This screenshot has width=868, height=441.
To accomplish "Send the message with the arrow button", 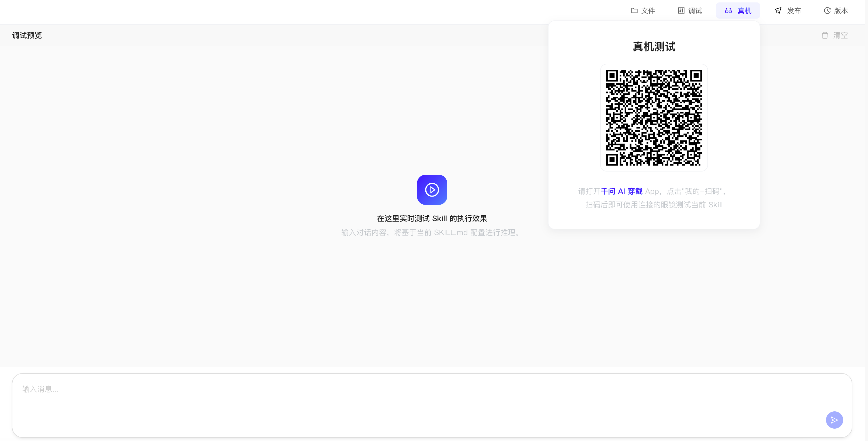I will point(834,420).
